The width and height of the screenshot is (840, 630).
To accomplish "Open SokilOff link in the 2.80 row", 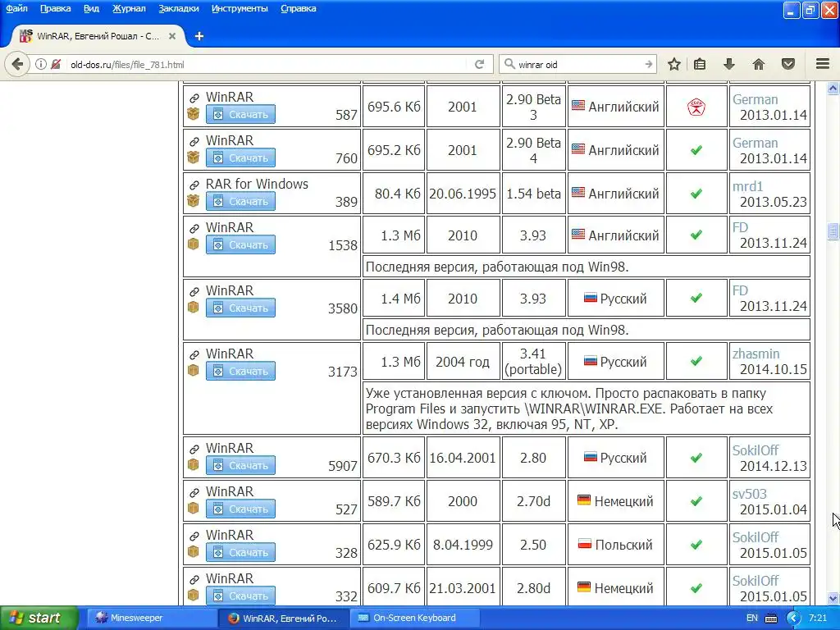I will [756, 450].
